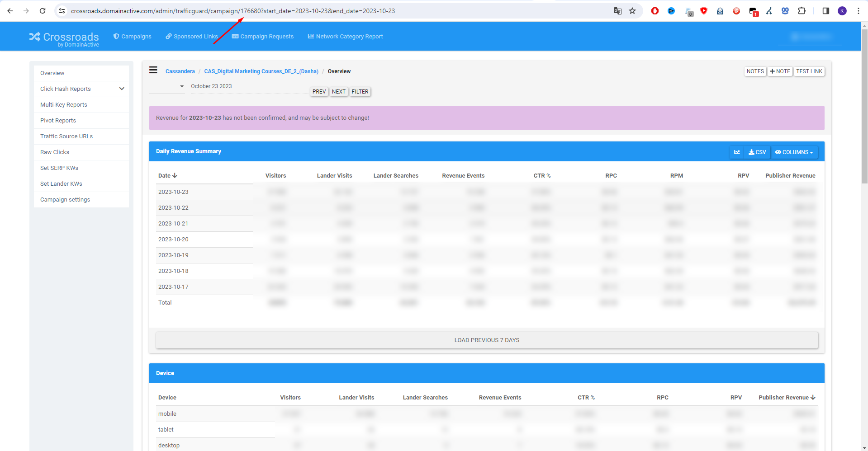
Task: Click the TEST LINK button
Action: tap(809, 71)
